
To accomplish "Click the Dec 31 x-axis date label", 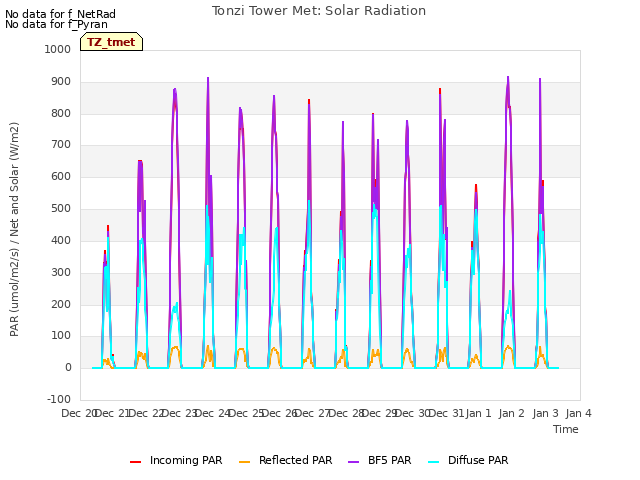I will click(x=447, y=413).
